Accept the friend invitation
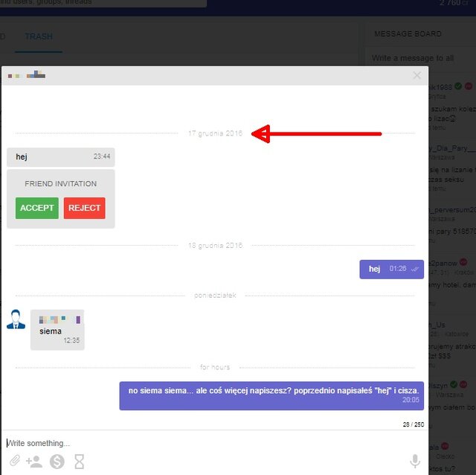 click(36, 208)
